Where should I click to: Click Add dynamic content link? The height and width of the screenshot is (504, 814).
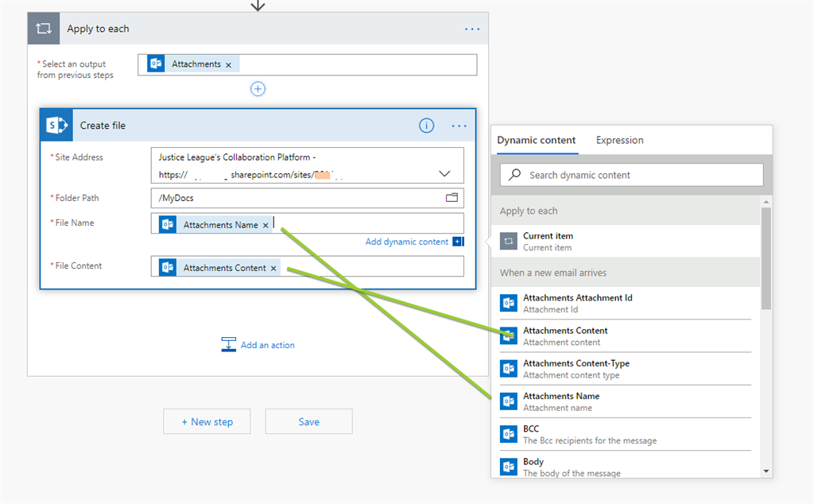coord(407,242)
